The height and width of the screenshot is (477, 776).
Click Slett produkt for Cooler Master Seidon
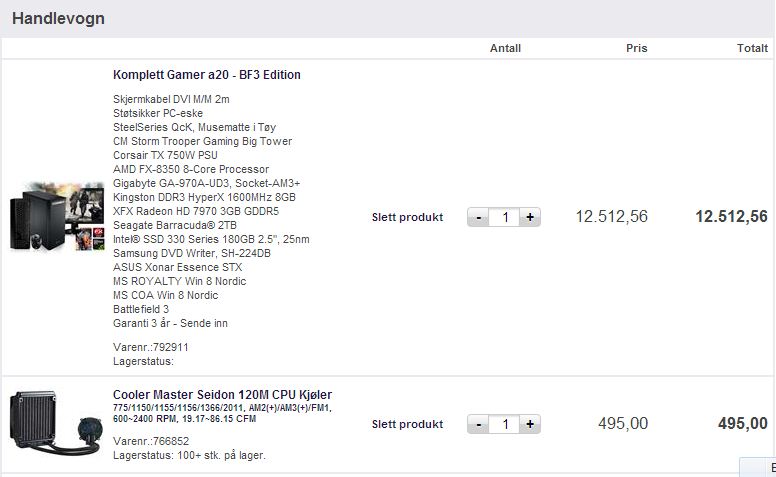tap(407, 424)
